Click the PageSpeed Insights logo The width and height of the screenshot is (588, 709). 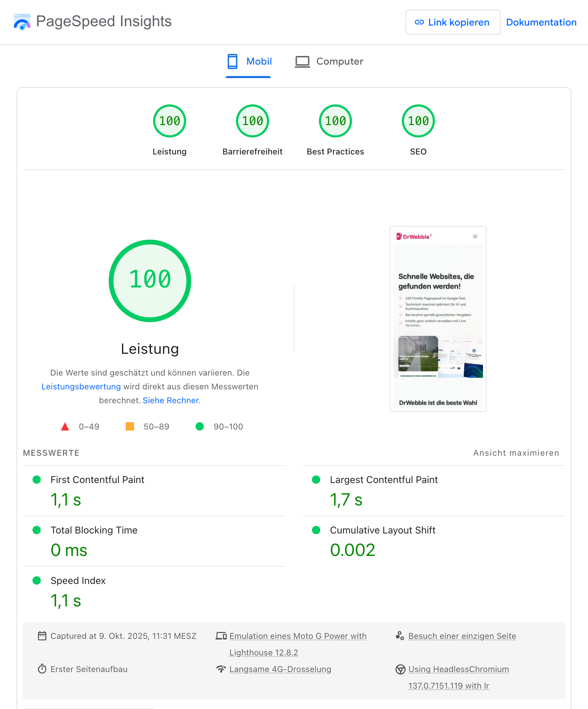[x=22, y=22]
